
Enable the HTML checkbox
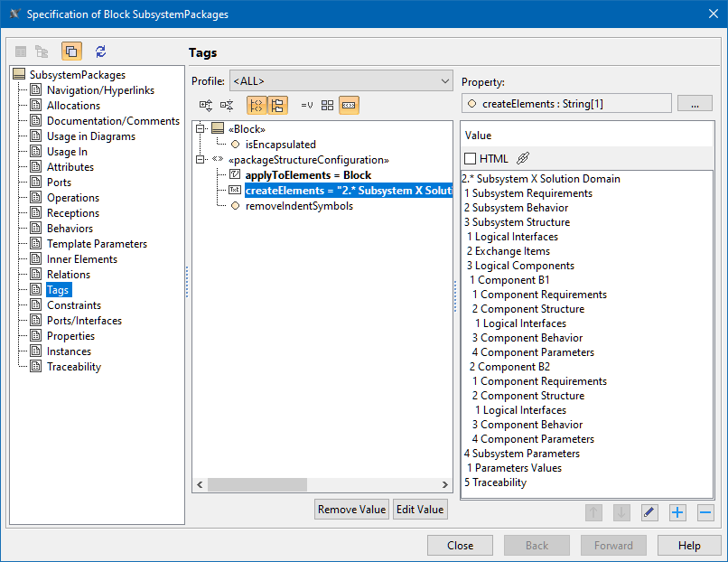tap(470, 159)
